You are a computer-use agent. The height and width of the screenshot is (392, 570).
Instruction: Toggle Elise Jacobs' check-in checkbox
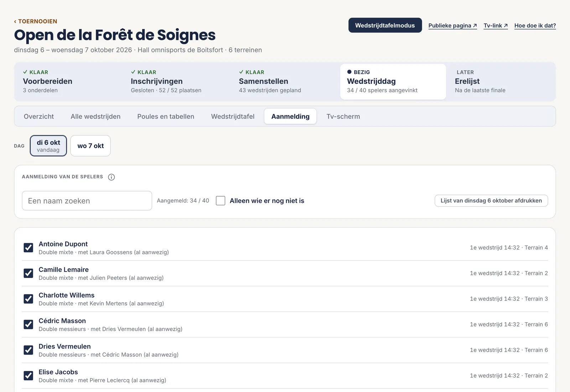coord(28,376)
